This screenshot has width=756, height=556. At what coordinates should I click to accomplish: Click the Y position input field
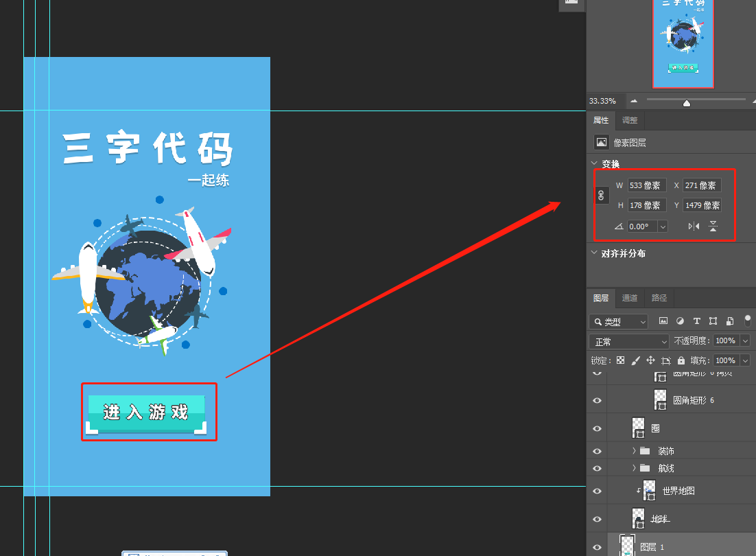pyautogui.click(x=702, y=205)
